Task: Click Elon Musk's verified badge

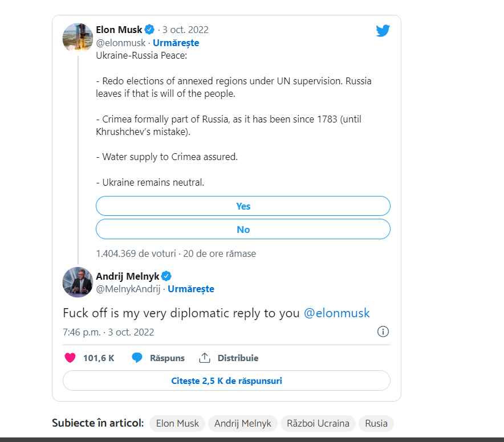Action: [149, 30]
